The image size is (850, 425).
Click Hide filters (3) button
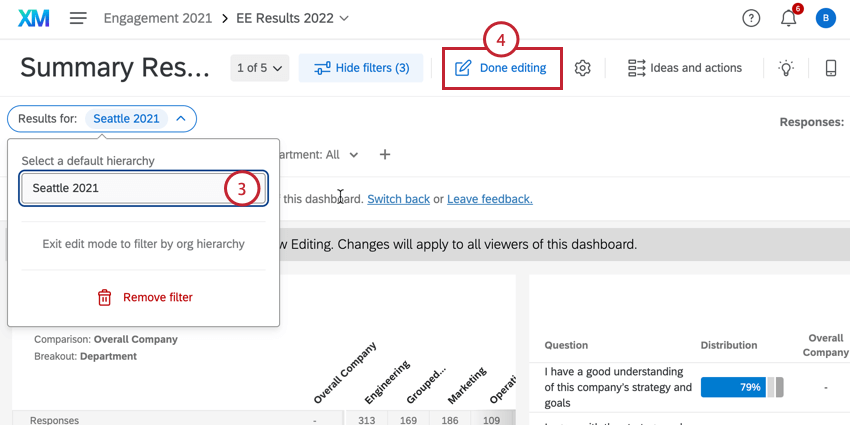(x=361, y=68)
